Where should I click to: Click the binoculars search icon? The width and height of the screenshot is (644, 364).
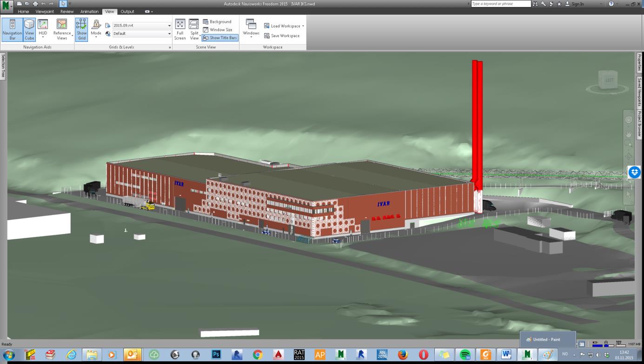(536, 4)
